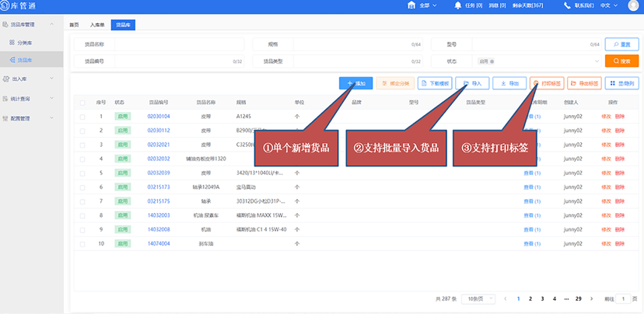Switch to the 入库单 tab

(x=97, y=25)
